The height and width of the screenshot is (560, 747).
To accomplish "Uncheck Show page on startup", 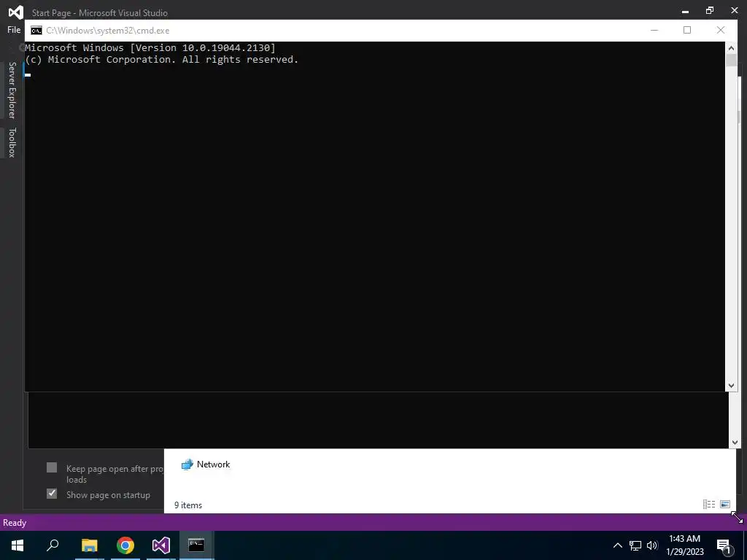I will click(52, 494).
